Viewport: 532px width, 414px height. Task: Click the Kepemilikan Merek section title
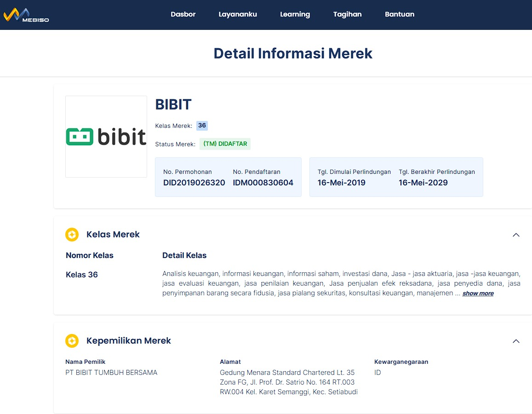[x=129, y=341]
